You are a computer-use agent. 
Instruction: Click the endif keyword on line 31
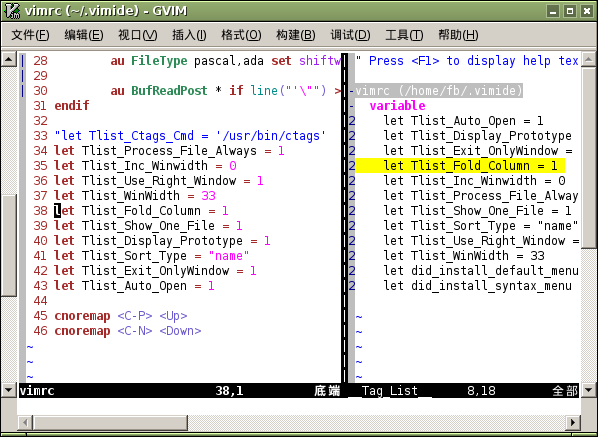click(72, 106)
